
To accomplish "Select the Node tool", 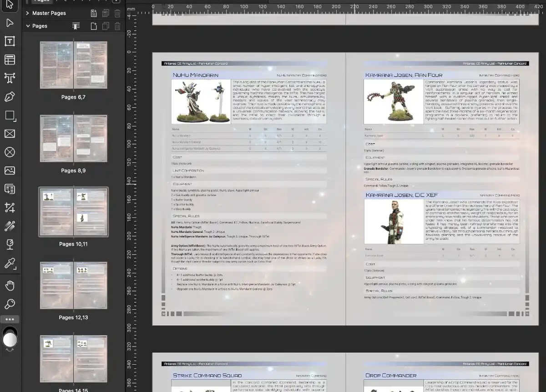I will pos(10,23).
